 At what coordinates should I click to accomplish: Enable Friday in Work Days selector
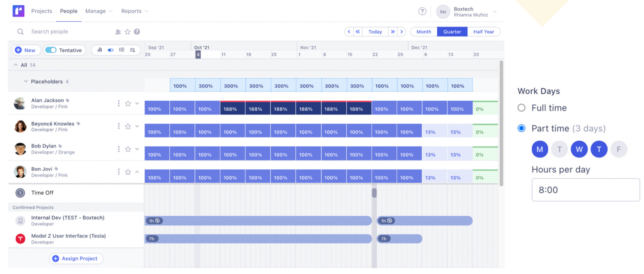(x=619, y=149)
